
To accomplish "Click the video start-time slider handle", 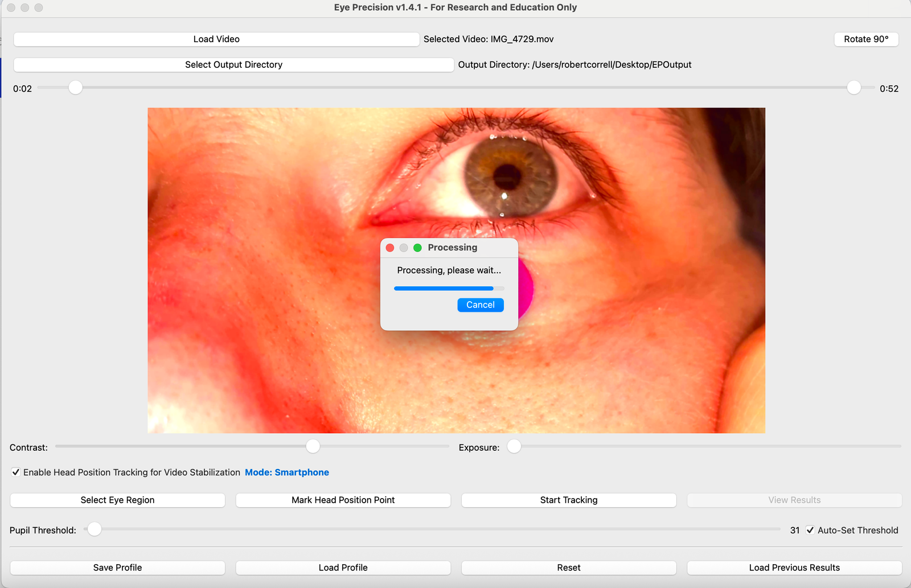I will pyautogui.click(x=75, y=88).
